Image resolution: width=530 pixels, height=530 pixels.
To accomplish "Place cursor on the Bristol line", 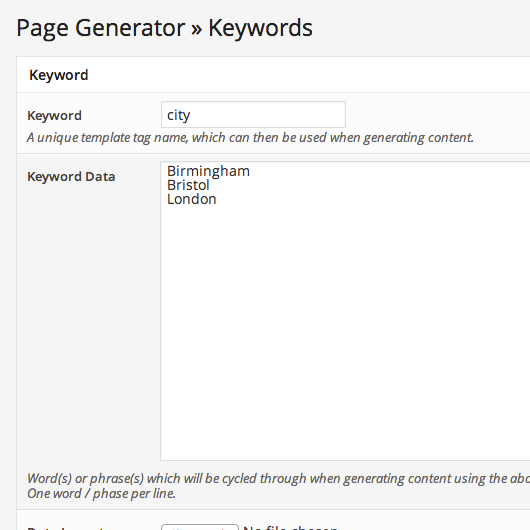I will [x=188, y=185].
